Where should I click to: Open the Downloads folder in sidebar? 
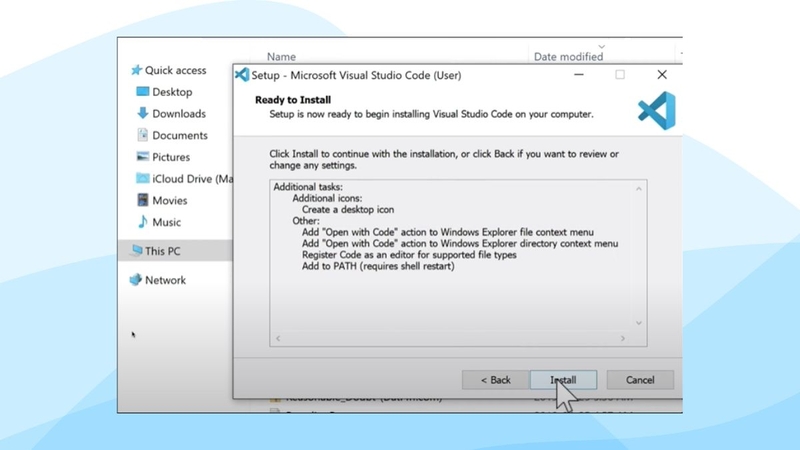pos(178,114)
